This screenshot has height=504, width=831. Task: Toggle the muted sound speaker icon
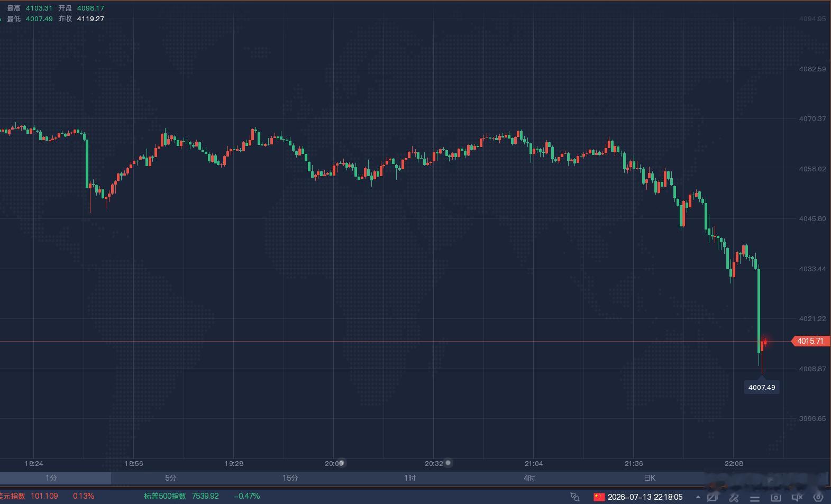click(797, 497)
